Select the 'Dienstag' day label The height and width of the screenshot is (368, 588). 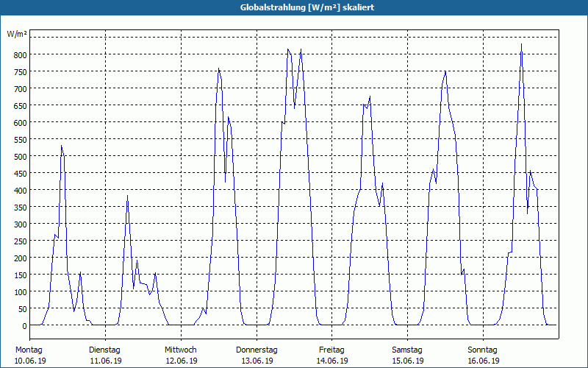[104, 350]
